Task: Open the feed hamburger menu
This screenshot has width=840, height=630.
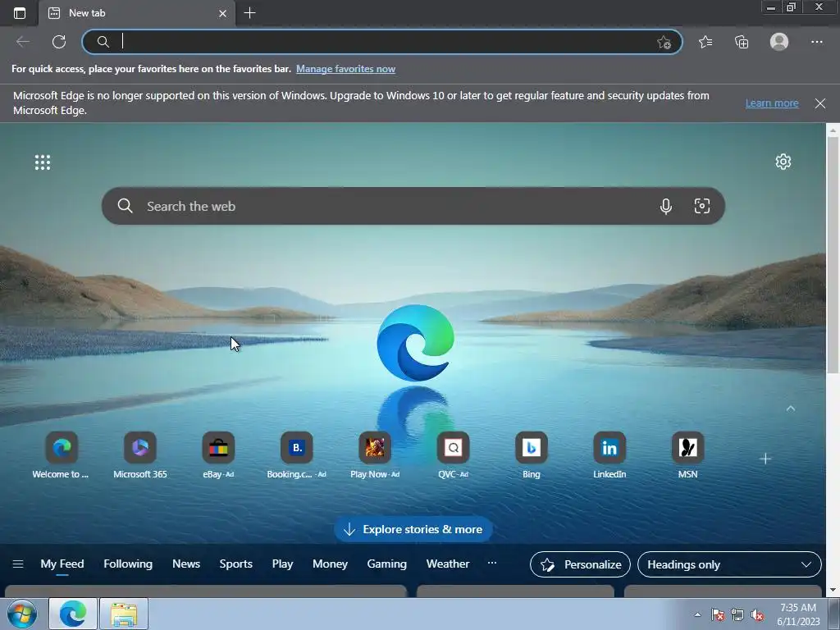Action: coord(18,564)
